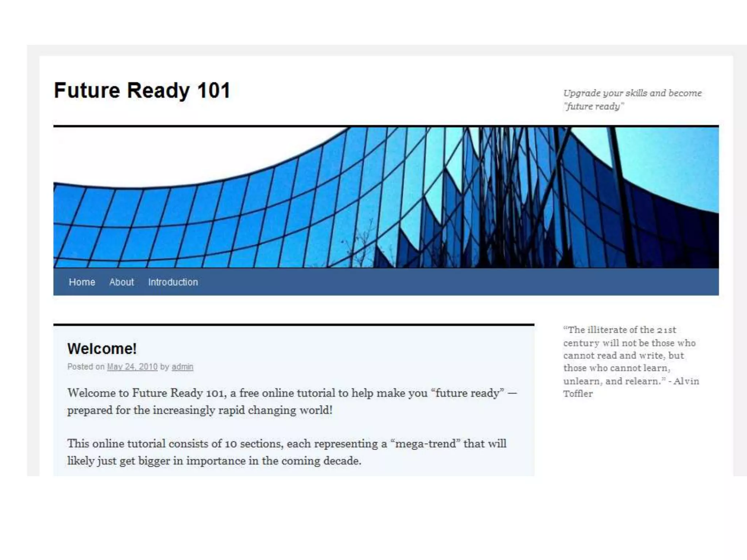
Task: Open the About page menu item
Action: pos(121,282)
